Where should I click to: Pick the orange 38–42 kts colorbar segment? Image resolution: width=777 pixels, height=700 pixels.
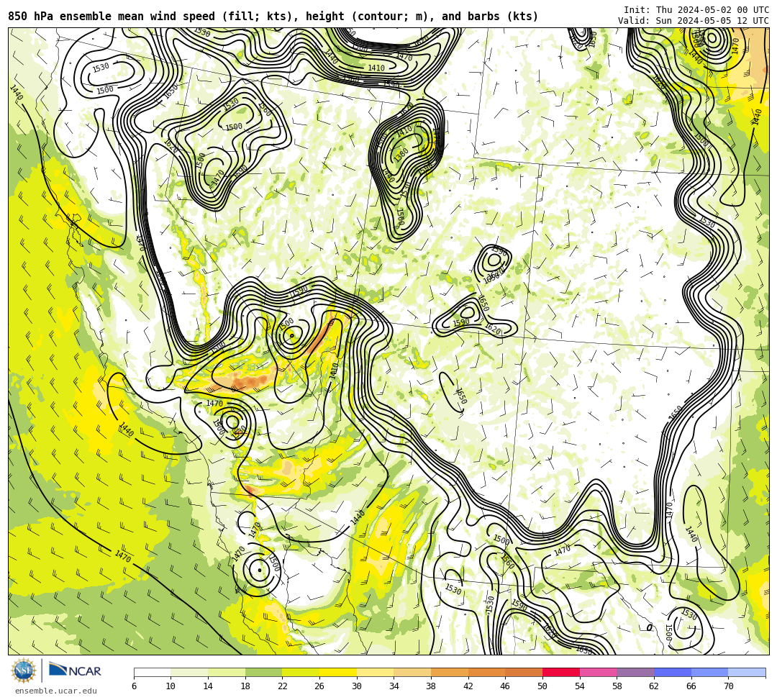click(450, 673)
